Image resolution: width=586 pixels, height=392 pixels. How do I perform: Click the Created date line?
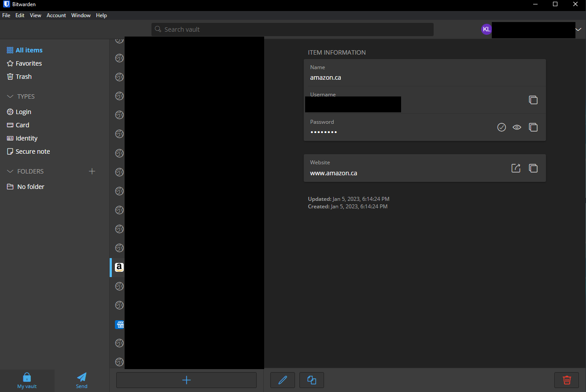347,206
